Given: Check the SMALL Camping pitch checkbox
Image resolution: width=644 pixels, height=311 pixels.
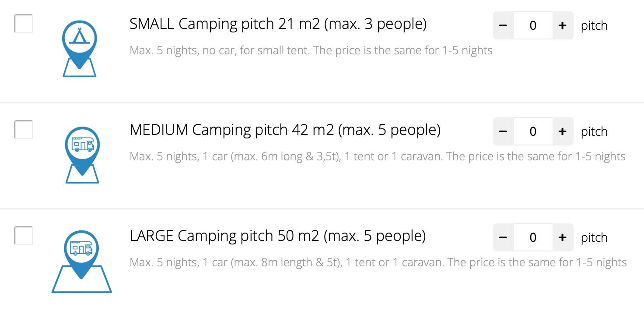Looking at the screenshot, I should click(24, 24).
